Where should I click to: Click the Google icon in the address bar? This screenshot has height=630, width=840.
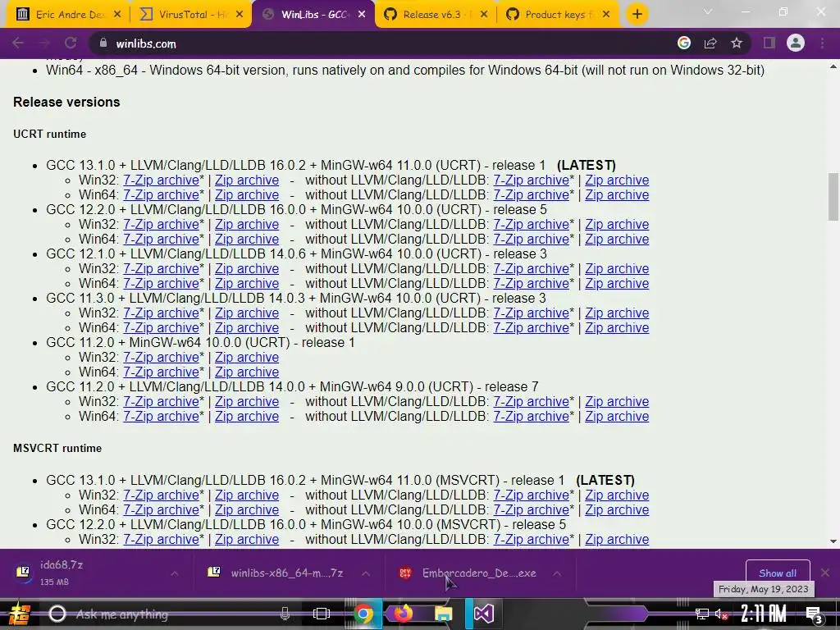pos(684,43)
